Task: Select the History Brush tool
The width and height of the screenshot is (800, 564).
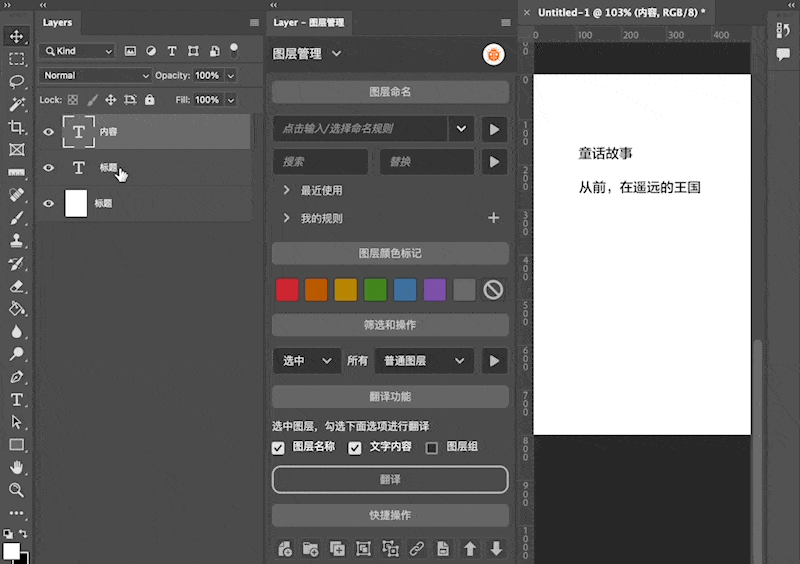Action: (16, 263)
